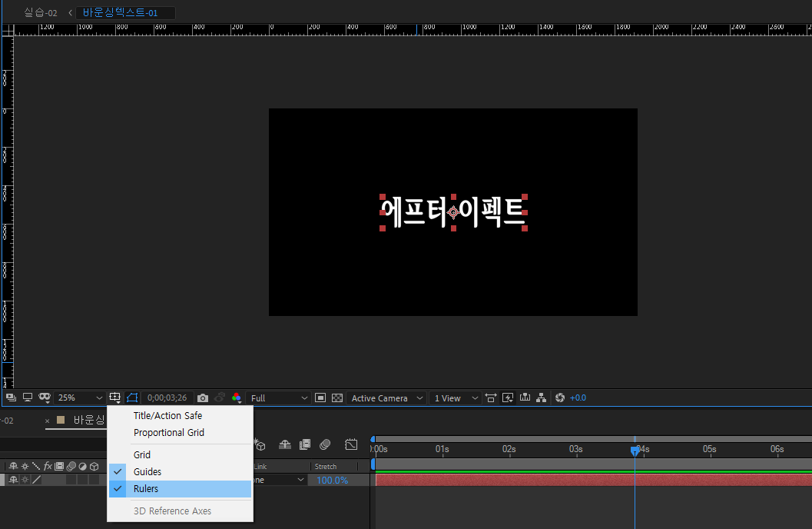Click Collapse Transformations star header icon
The width and height of the screenshot is (812, 529).
[25, 466]
